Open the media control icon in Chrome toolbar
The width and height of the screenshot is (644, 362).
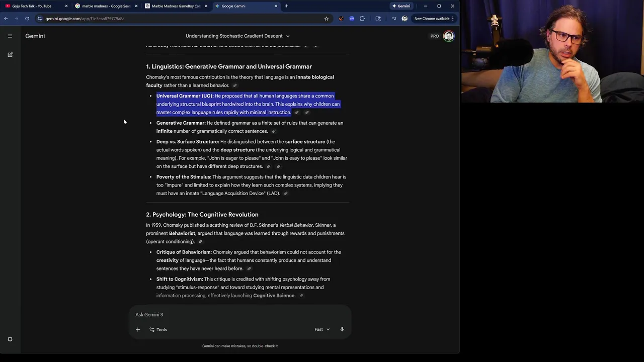click(394, 19)
